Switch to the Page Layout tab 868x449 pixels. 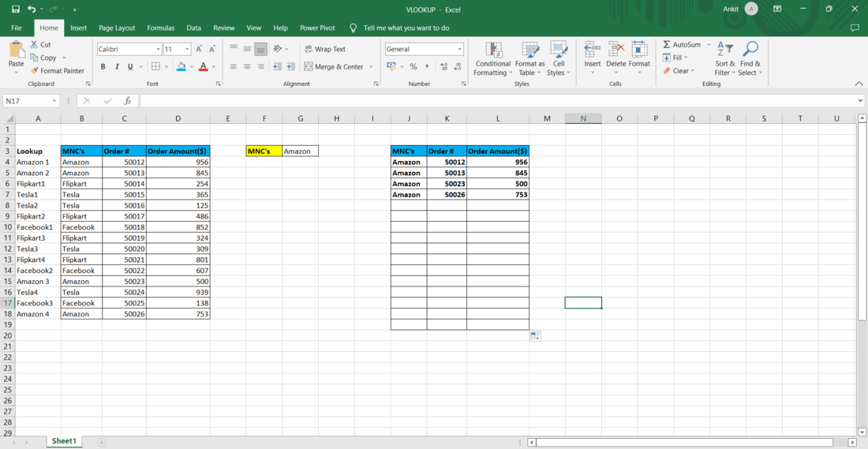117,28
